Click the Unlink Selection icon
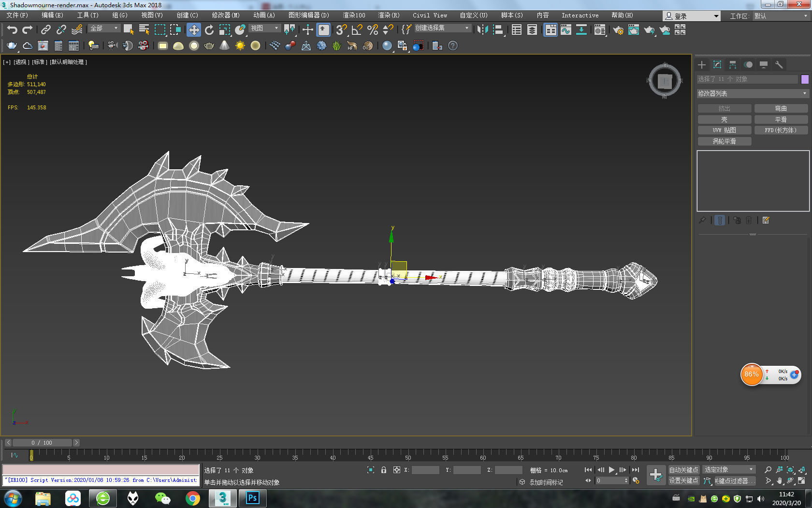Viewport: 812px width, 508px height. pyautogui.click(x=61, y=30)
